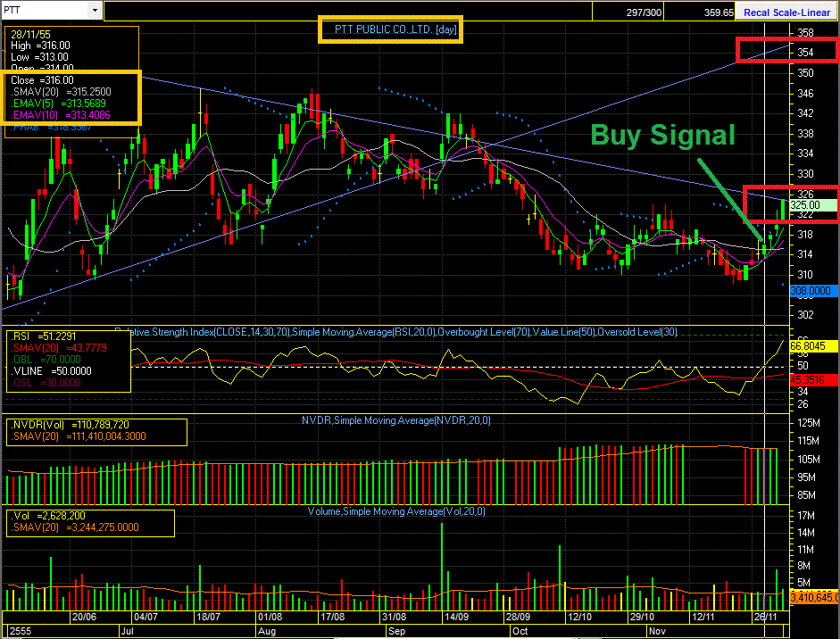Screen dimensions: 840x639
Task: Click the 01/08 date marker on the time axis
Action: [x=270, y=617]
